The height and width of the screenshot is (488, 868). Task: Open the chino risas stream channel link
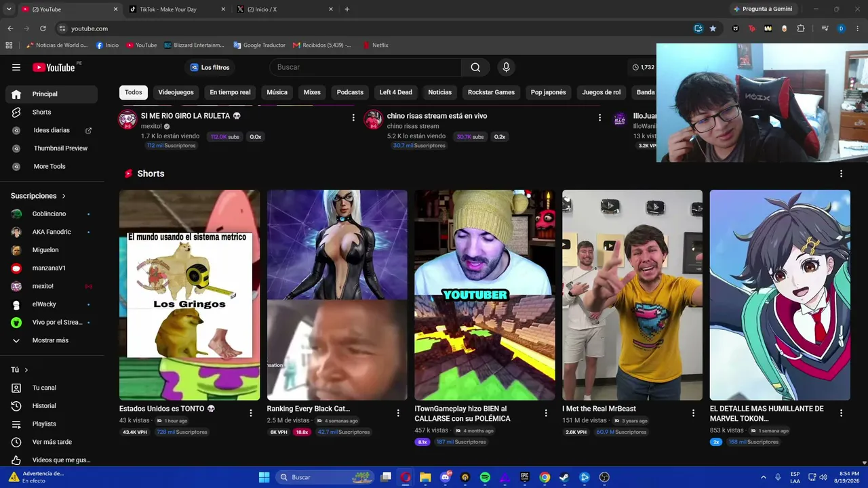point(413,126)
